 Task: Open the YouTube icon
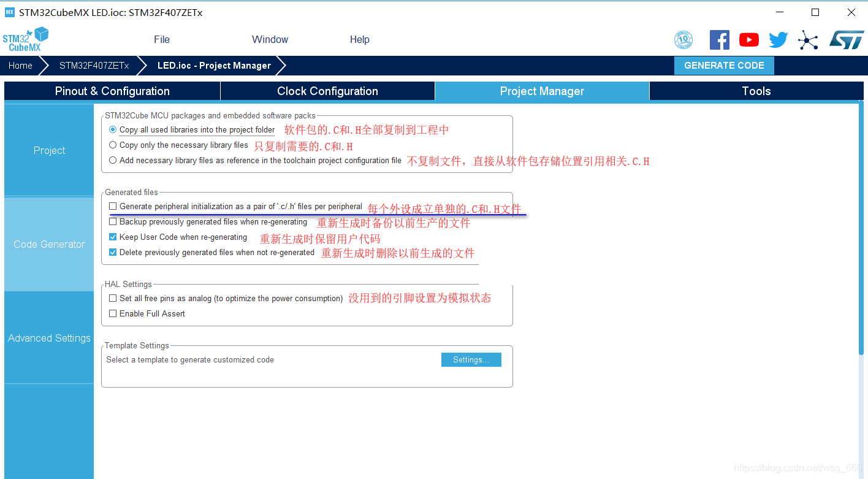pos(749,40)
